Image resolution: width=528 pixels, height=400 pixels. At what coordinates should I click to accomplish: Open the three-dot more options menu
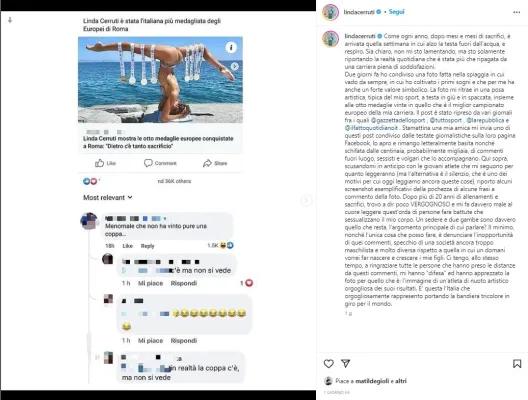pyautogui.click(x=517, y=12)
